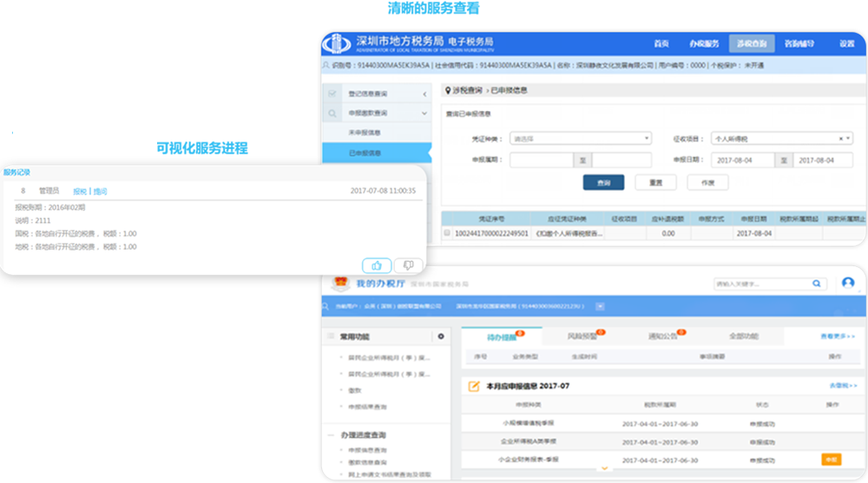The width and height of the screenshot is (868, 483).
Task: Click the list icon left of 常用功能
Action: (x=331, y=336)
